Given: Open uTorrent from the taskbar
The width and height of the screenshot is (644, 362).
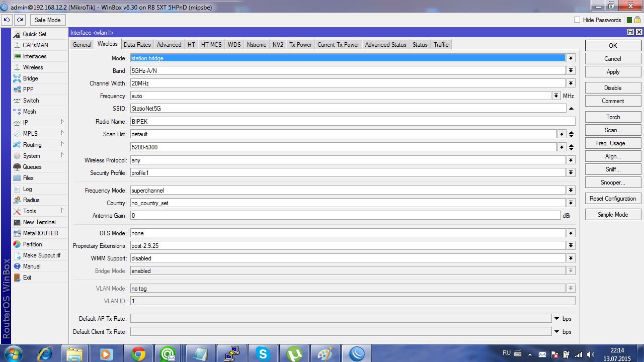Looking at the screenshot, I should click(294, 354).
